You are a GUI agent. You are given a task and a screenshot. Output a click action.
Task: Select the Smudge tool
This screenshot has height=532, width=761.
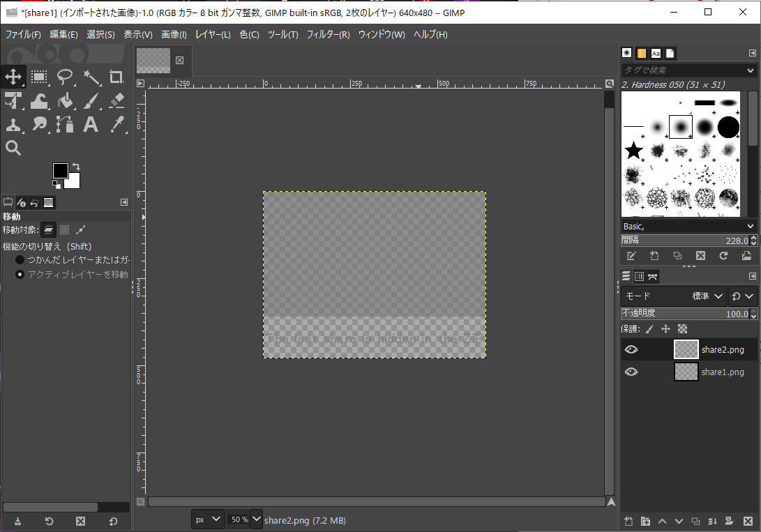click(39, 125)
